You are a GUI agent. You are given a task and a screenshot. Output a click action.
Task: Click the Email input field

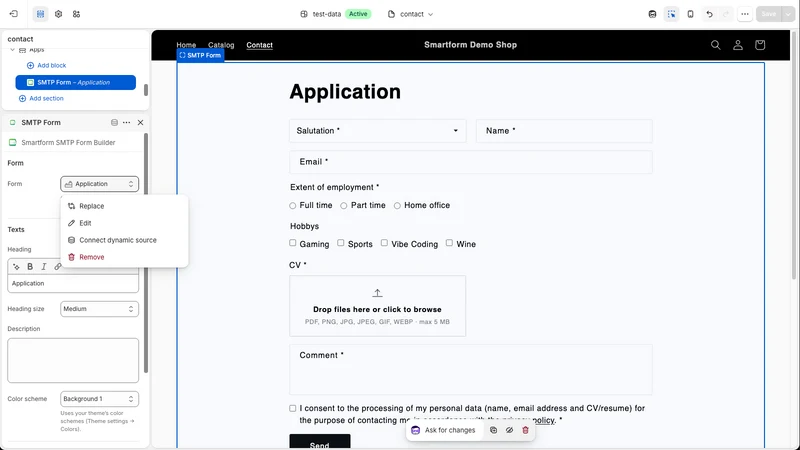click(x=470, y=162)
